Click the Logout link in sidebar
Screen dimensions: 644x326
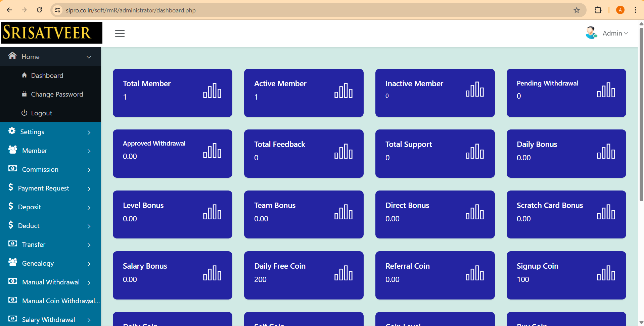tap(41, 113)
